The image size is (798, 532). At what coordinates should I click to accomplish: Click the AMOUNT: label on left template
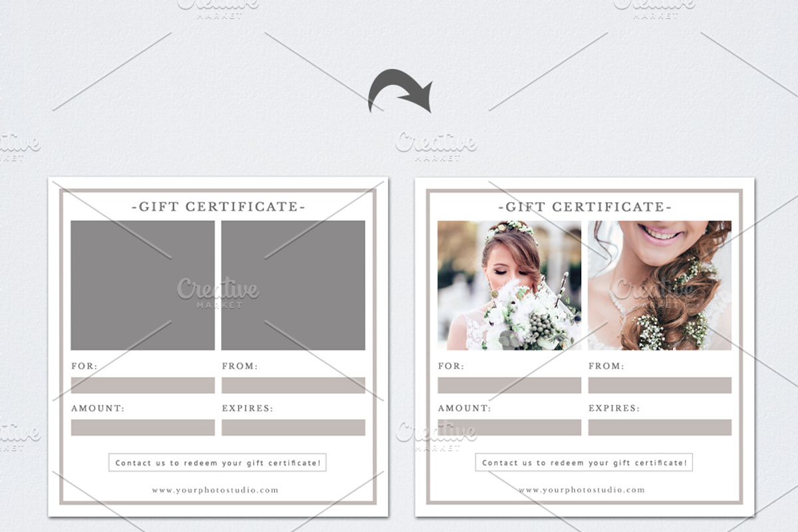(x=98, y=408)
